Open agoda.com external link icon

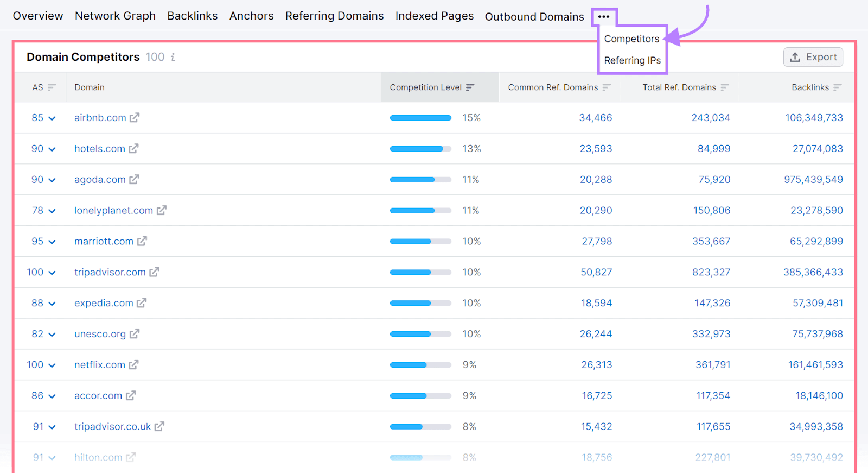point(134,179)
